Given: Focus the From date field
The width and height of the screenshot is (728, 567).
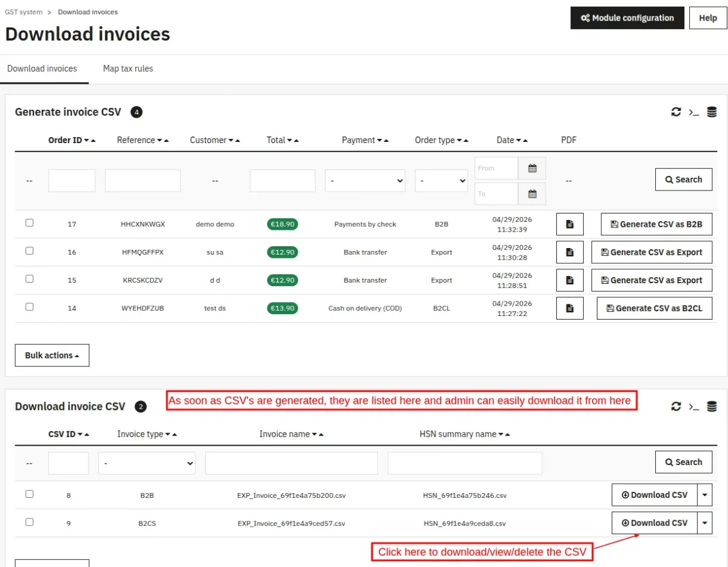Looking at the screenshot, I should click(x=496, y=168).
